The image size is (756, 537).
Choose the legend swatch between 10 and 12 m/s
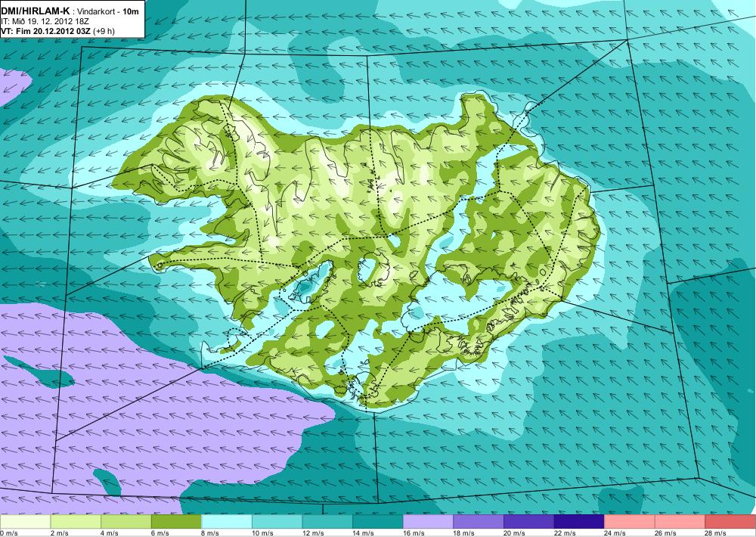pyautogui.click(x=277, y=522)
